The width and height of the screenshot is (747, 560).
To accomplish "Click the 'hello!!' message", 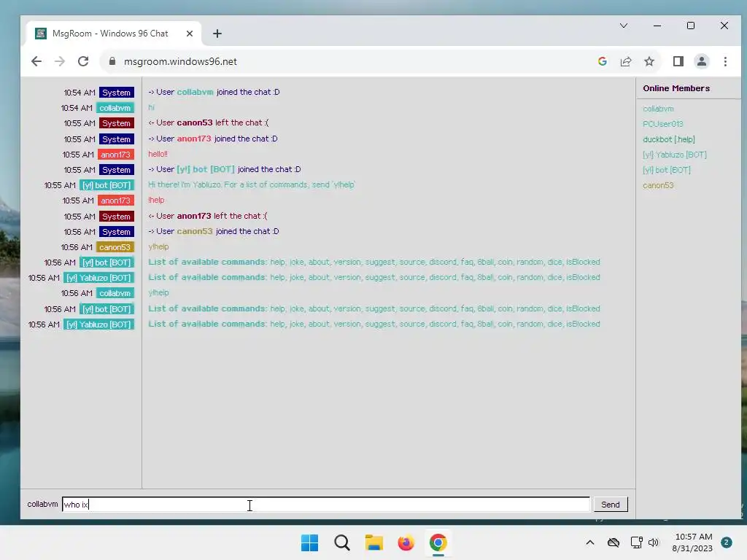I will coord(158,154).
